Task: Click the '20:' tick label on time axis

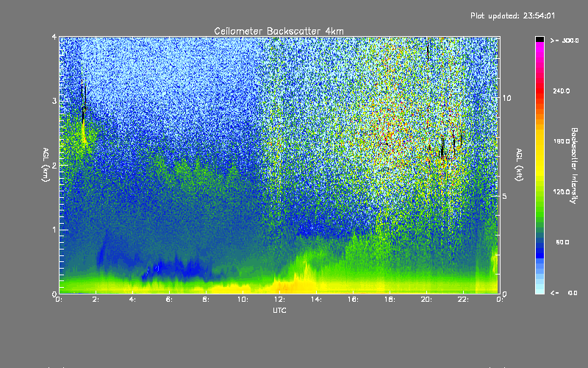Action: click(427, 300)
